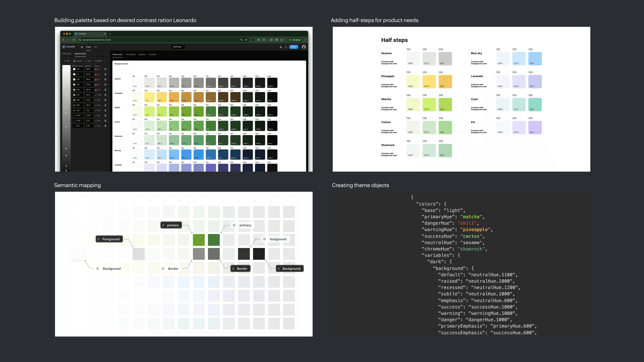Switch to the Color scales tab
644x362 pixels.
pyautogui.click(x=67, y=54)
